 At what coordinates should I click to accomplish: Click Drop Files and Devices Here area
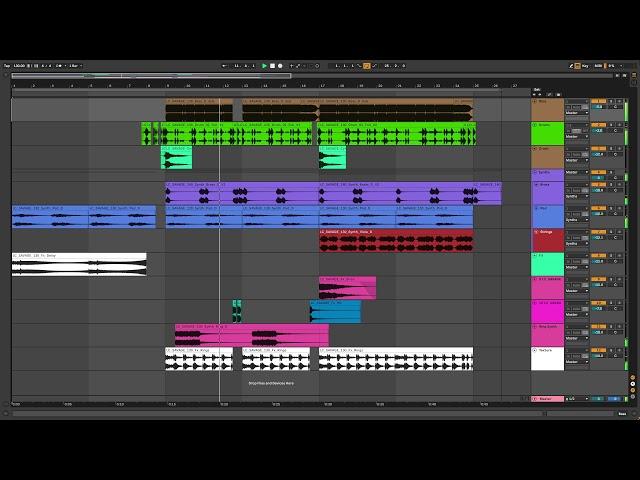click(x=271, y=383)
